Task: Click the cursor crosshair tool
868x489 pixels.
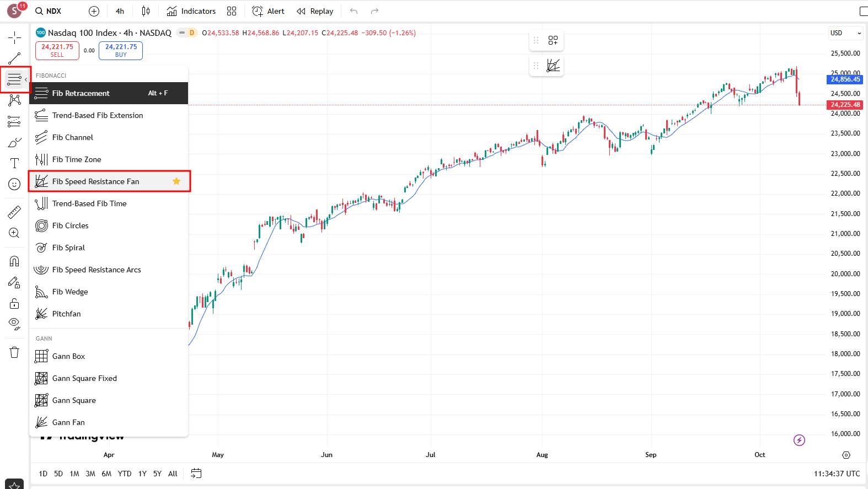Action: click(x=14, y=37)
